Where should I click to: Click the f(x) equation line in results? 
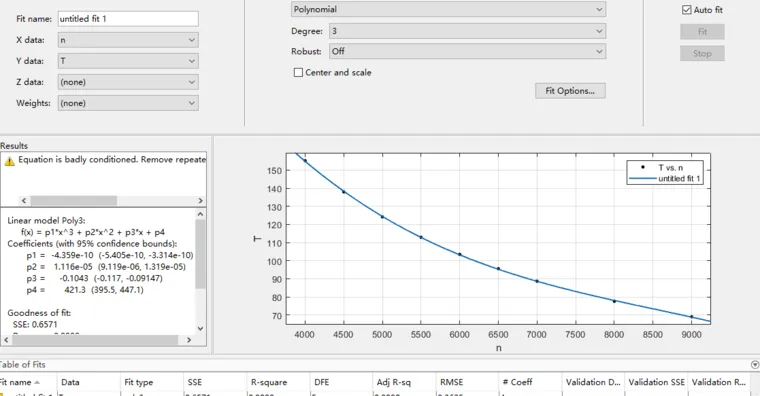coord(93,232)
